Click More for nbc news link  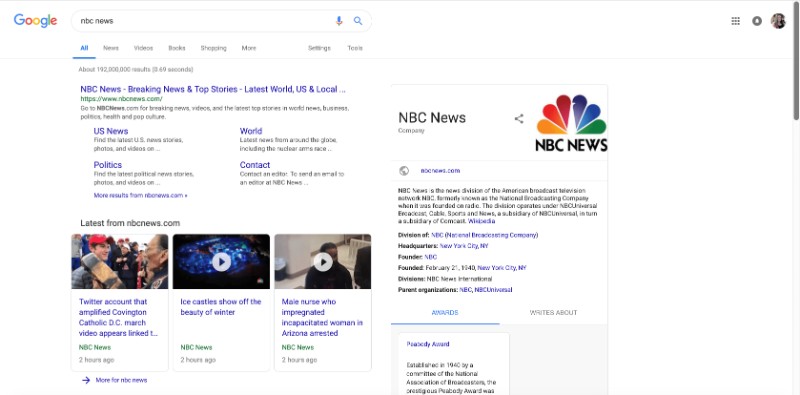(x=121, y=380)
